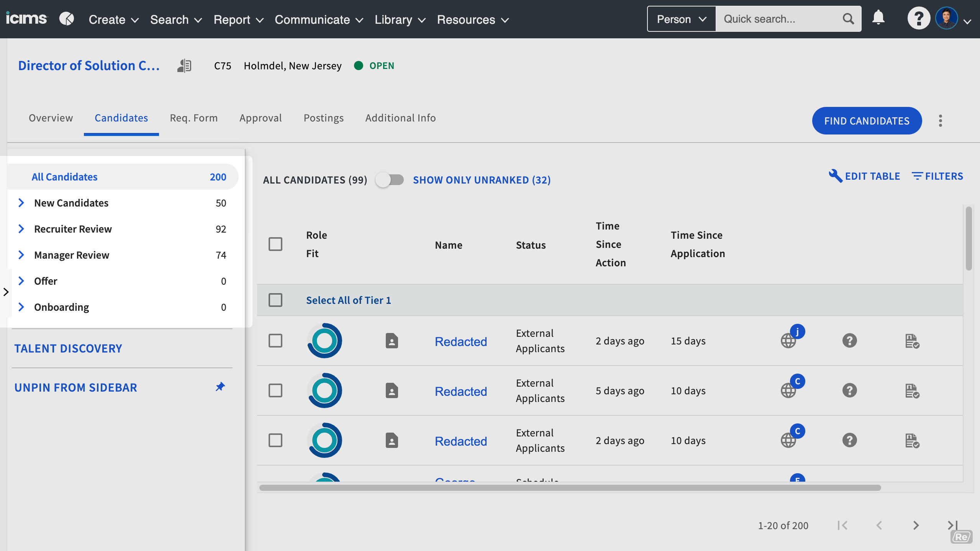The image size is (980, 551).
Task: Expand Recruiter Review folder
Action: 21,229
